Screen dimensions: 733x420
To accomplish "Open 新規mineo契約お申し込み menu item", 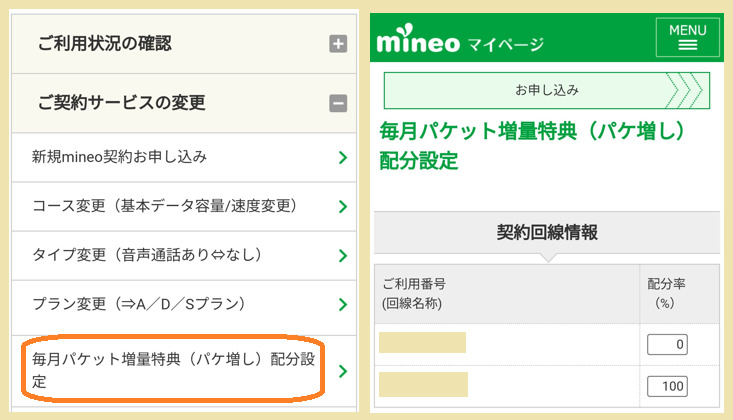I will point(120,157).
